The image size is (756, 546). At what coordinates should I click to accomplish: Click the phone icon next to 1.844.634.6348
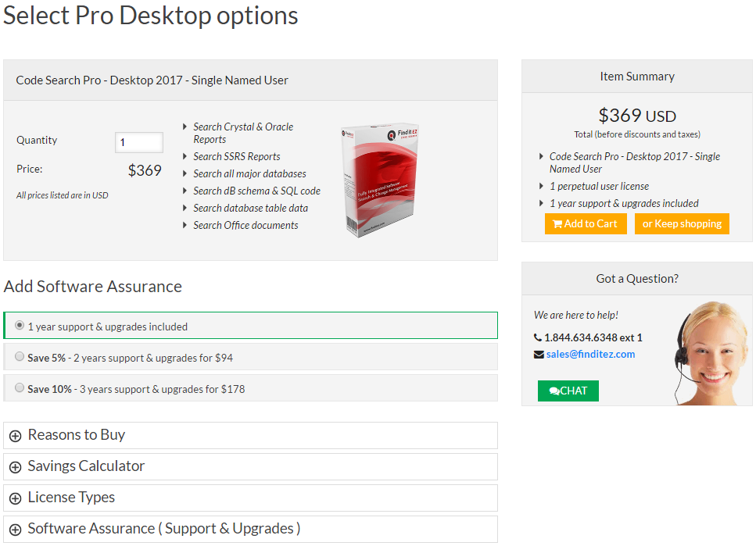[538, 338]
